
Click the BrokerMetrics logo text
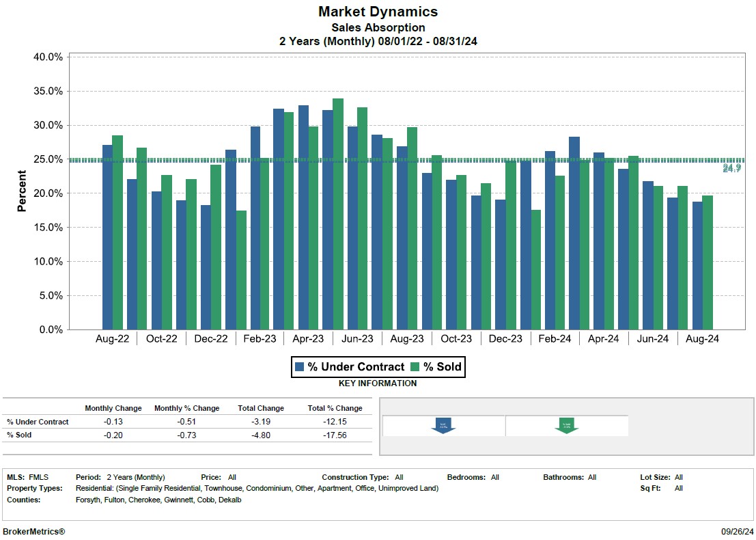pyautogui.click(x=33, y=531)
